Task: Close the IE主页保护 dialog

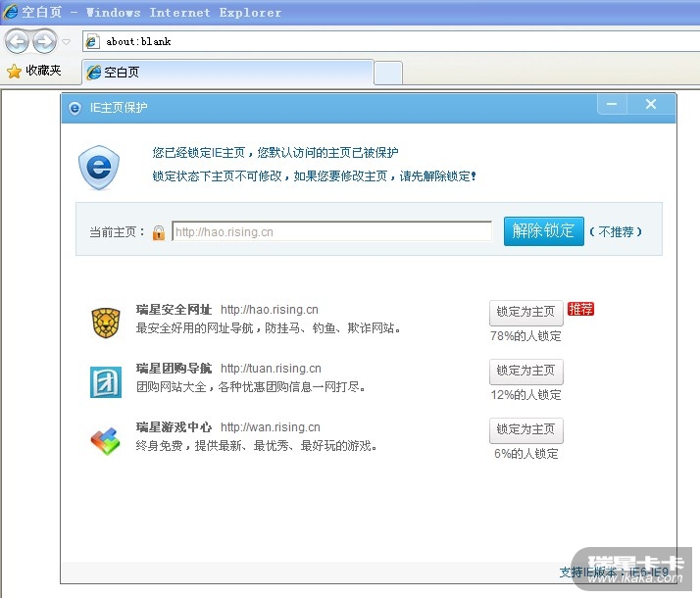Action: pyautogui.click(x=651, y=105)
